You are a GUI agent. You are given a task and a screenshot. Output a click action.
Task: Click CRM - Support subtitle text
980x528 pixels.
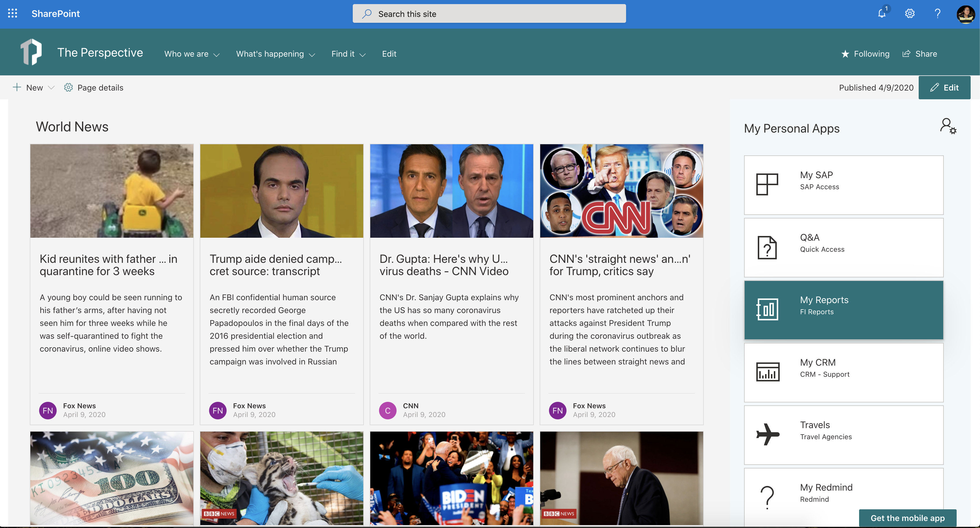click(x=825, y=374)
